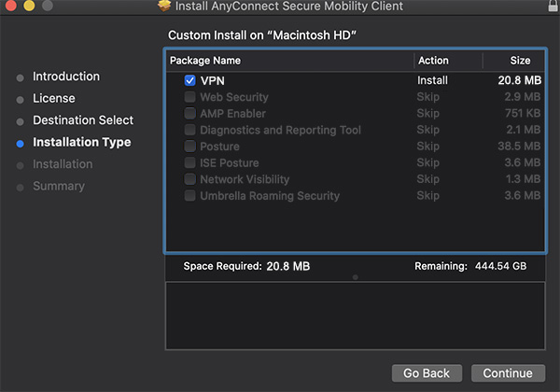The height and width of the screenshot is (392, 560).
Task: Toggle the AMP Enabler checkbox
Action: tap(190, 114)
